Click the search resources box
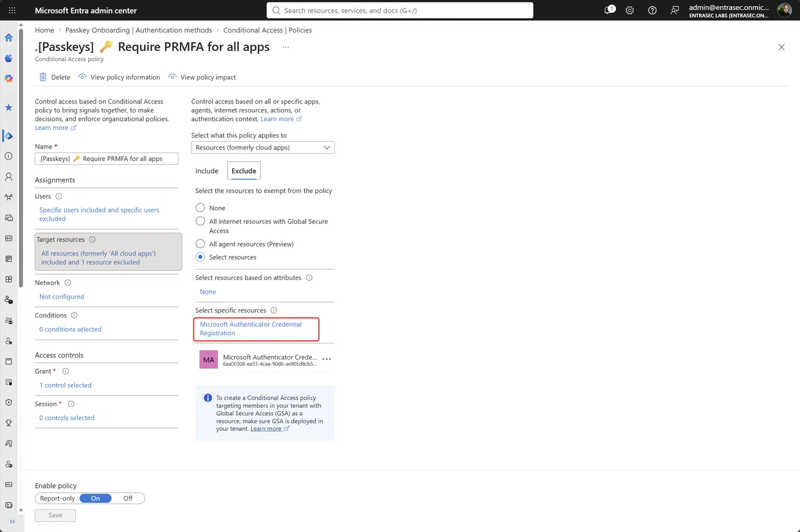 400,10
